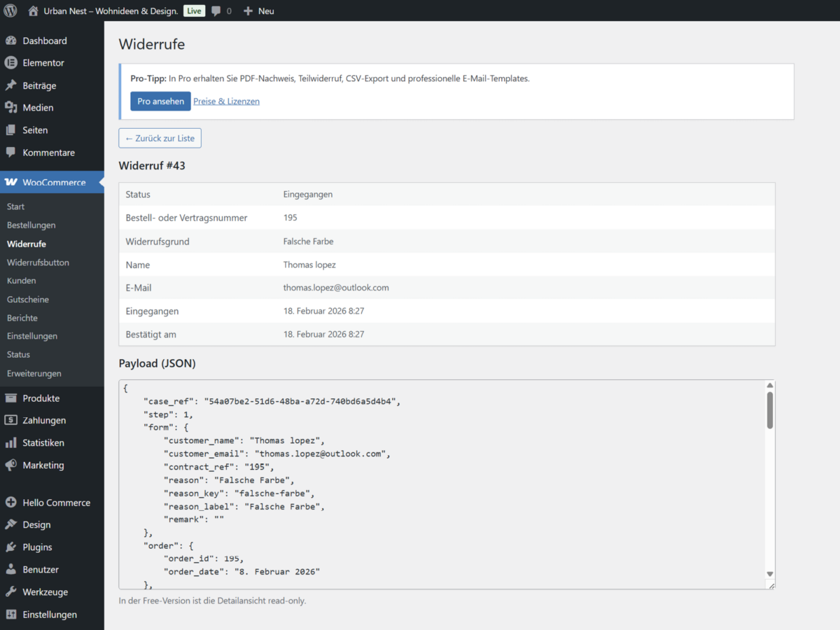
Task: Click the JSON payload scroll up arrow
Action: click(x=770, y=386)
